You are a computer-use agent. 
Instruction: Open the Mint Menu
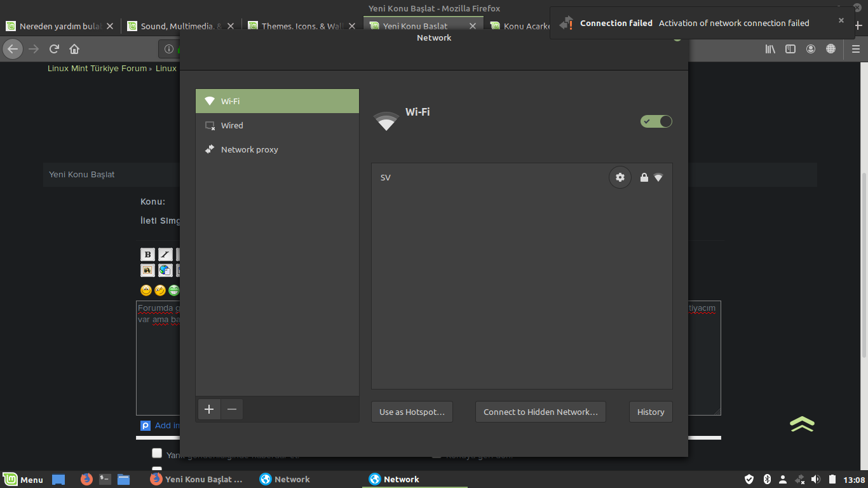click(x=23, y=480)
